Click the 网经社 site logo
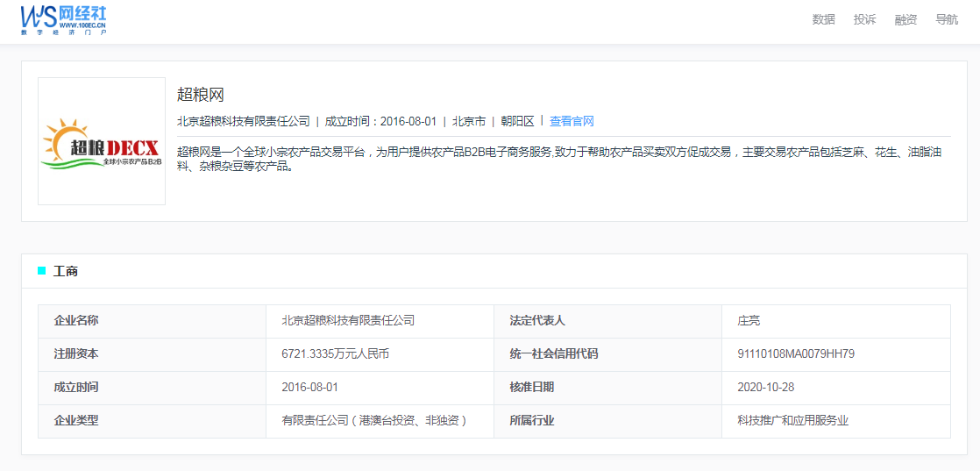Screen dimensions: 980x471 [63, 18]
